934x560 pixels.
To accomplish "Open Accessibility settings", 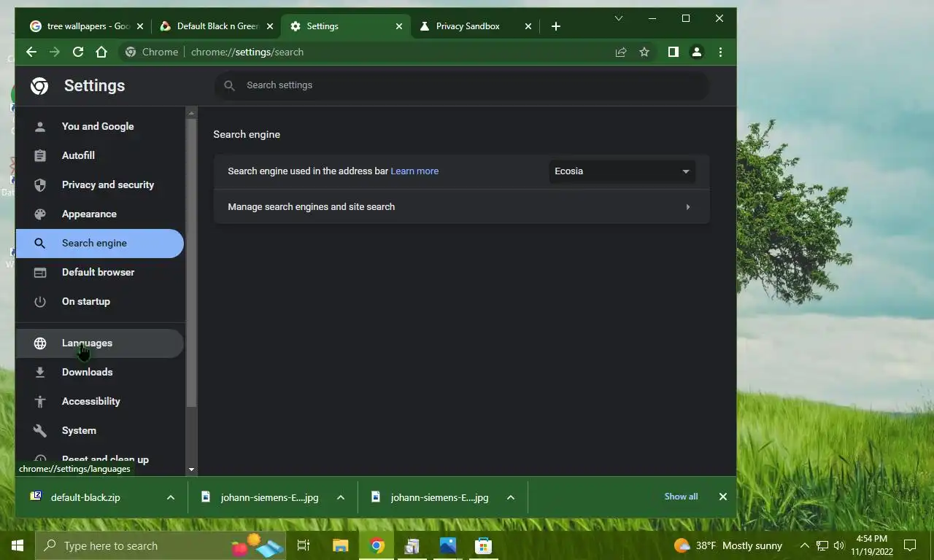I will (x=99, y=401).
